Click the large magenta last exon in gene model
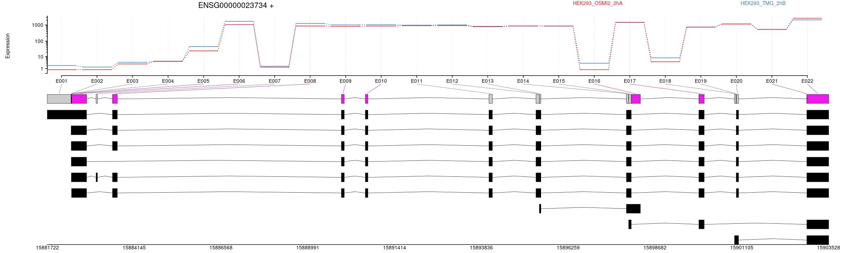The image size is (868, 253). click(x=818, y=99)
